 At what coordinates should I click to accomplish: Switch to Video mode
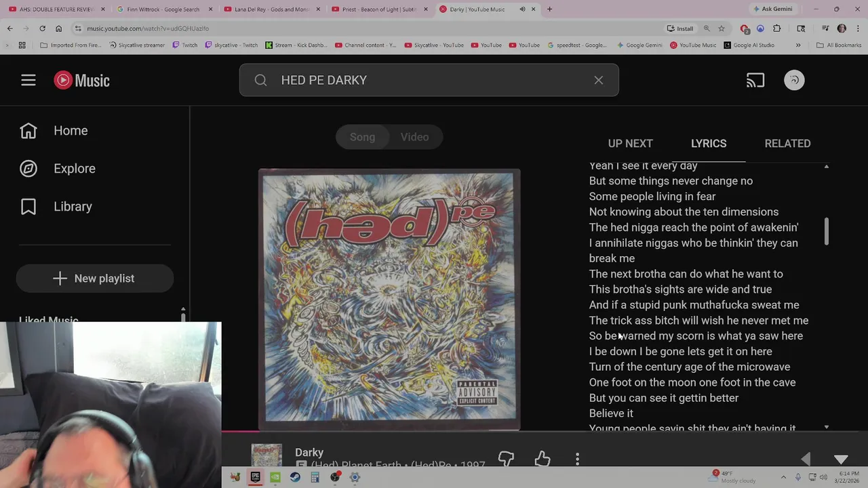414,137
